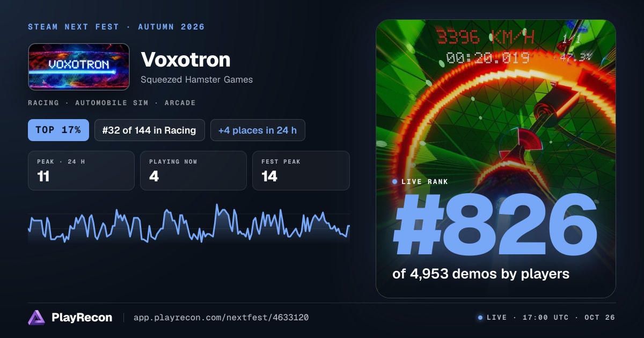
Task: Click the LIVE RANK label
Action: 425,182
